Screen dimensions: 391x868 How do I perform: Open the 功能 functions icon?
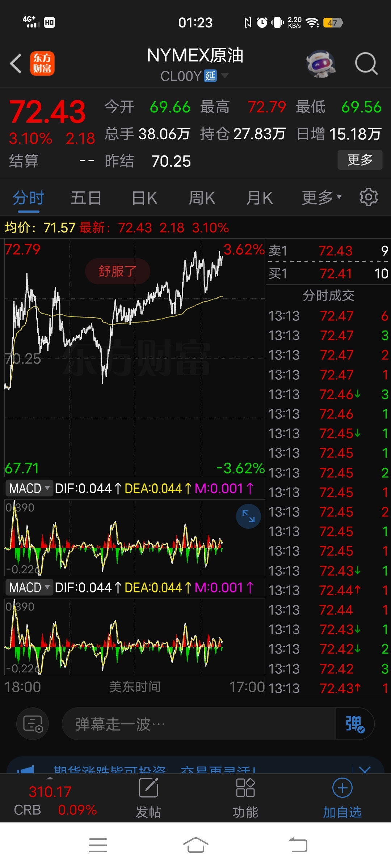245,798
